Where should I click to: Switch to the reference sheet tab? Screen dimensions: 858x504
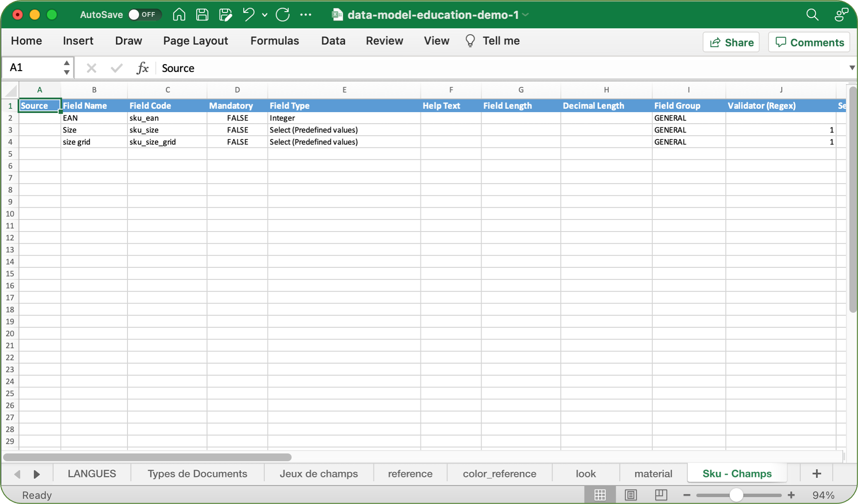click(410, 474)
